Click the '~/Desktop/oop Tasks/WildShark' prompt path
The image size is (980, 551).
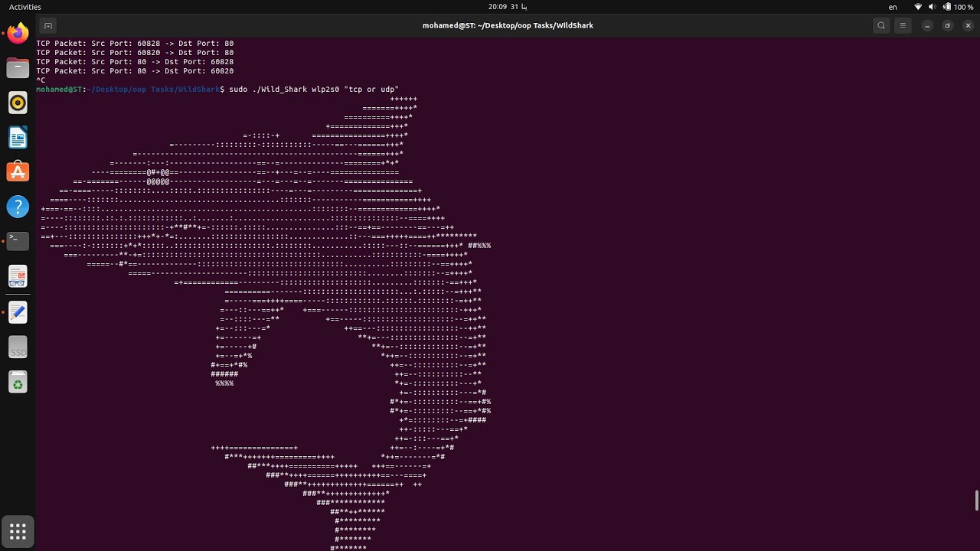pyautogui.click(x=153, y=90)
